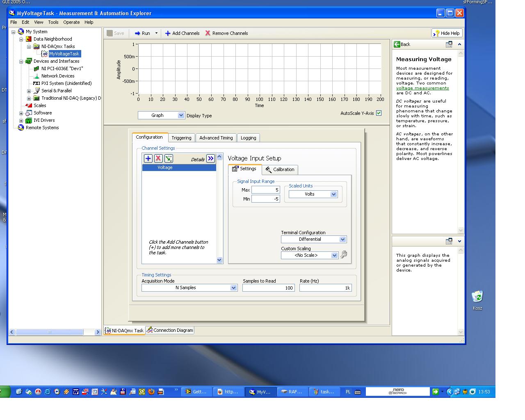This screenshot has width=525, height=420.
Task: Expand the Serial & Parallel node
Action: pos(29,91)
